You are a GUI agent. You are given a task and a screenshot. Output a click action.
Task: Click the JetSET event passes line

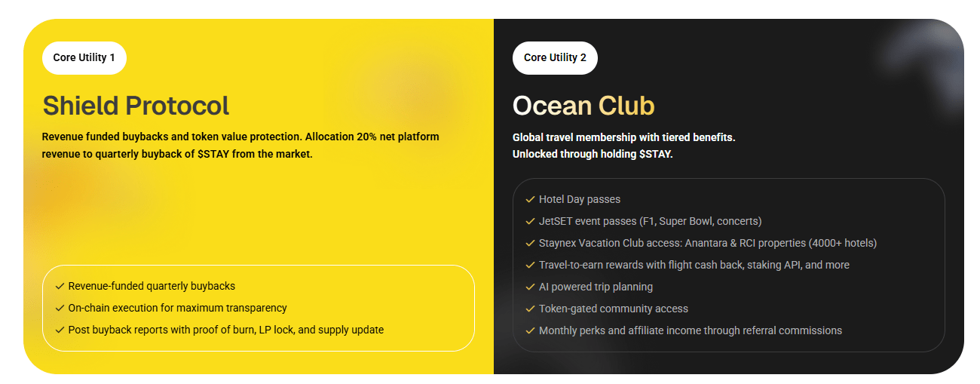click(x=650, y=221)
